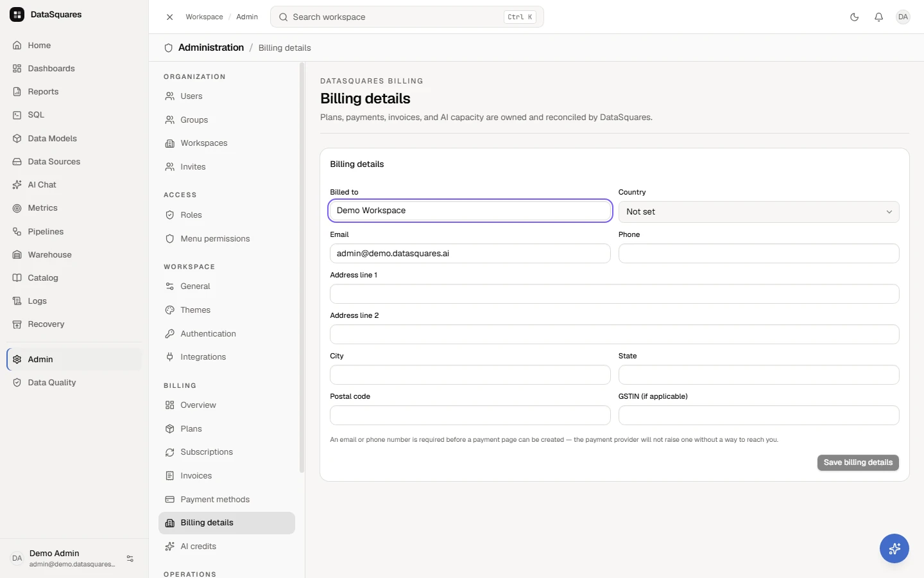Click the DataSquares logo
The image size is (924, 578).
[17, 14]
